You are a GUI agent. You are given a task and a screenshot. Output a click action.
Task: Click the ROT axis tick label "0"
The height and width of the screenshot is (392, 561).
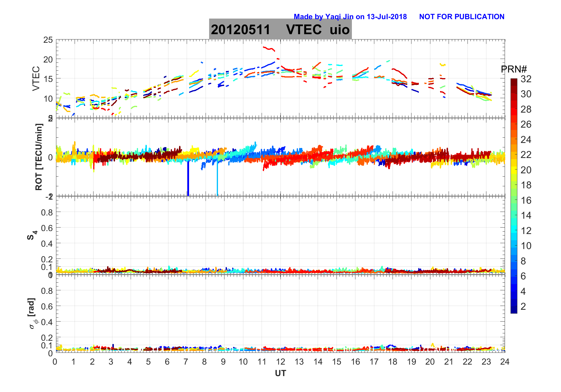coord(50,157)
